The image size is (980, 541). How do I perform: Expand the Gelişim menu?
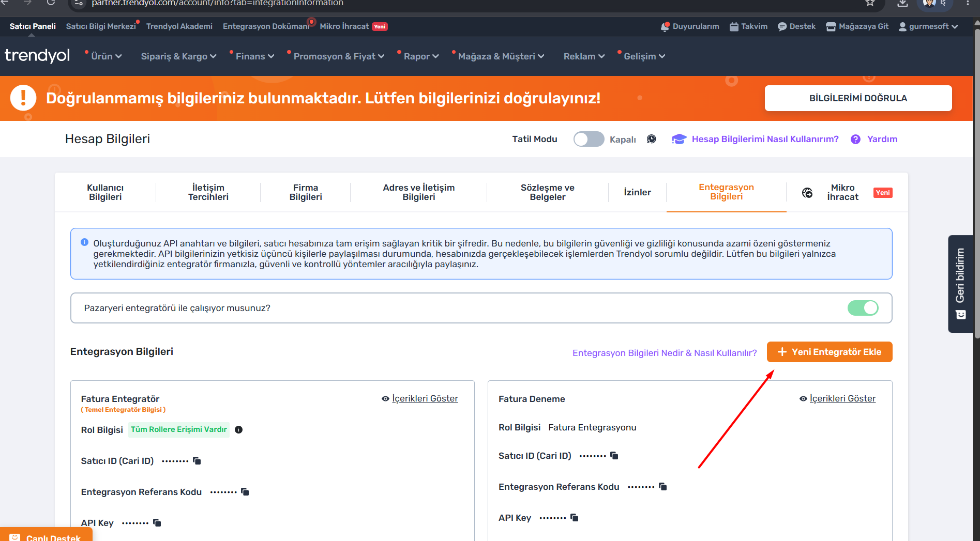pos(644,56)
